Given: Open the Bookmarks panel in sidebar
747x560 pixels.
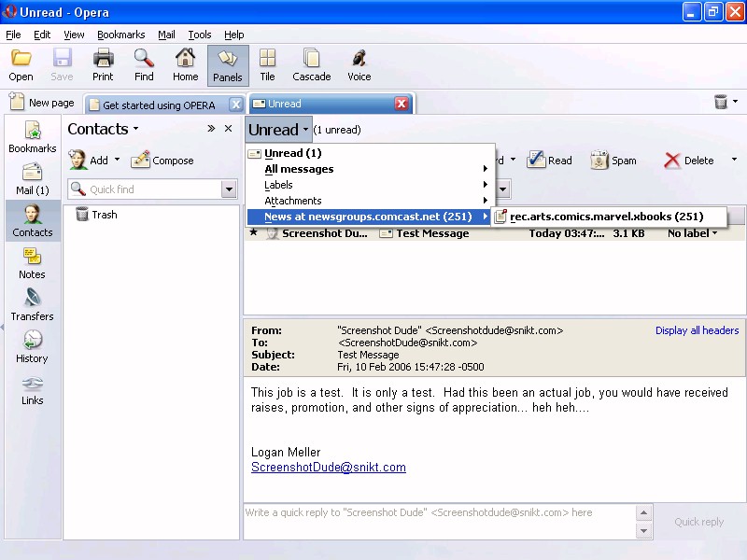Looking at the screenshot, I should click(x=32, y=137).
